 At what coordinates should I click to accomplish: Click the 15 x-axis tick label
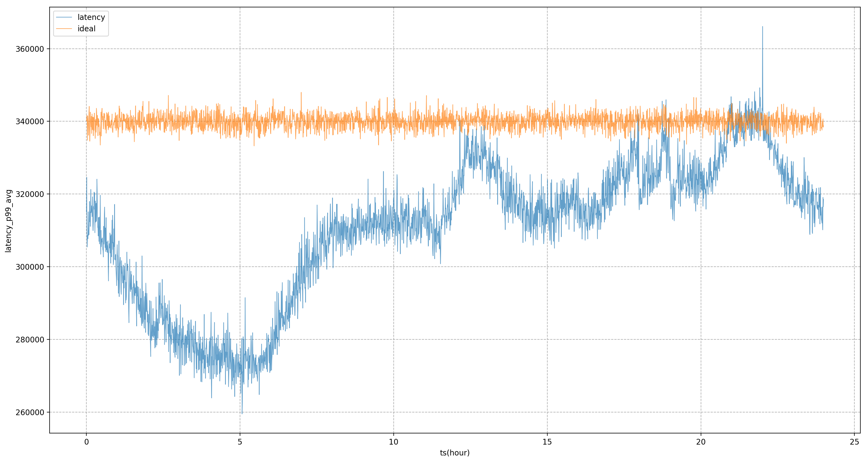coord(547,442)
